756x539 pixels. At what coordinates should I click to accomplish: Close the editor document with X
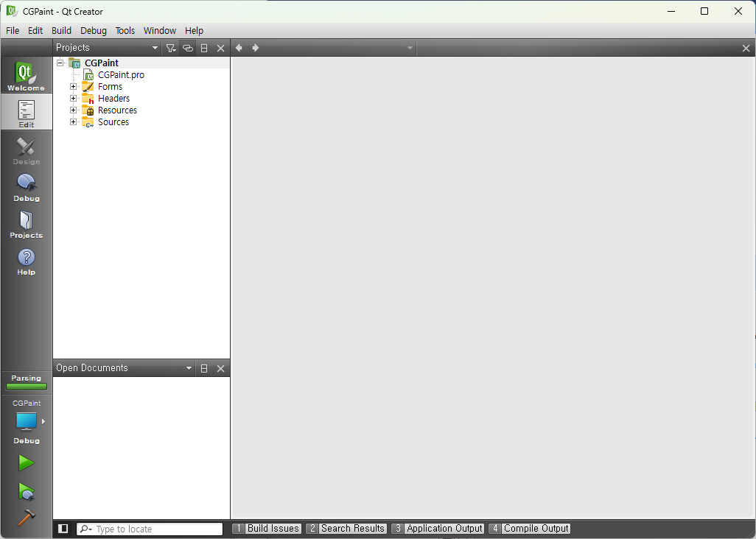tap(746, 48)
